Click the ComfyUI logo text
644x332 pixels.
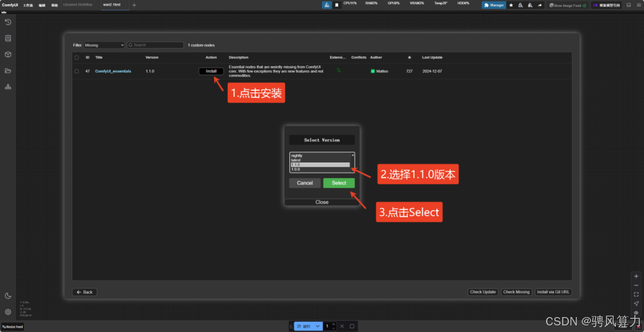[x=10, y=5]
